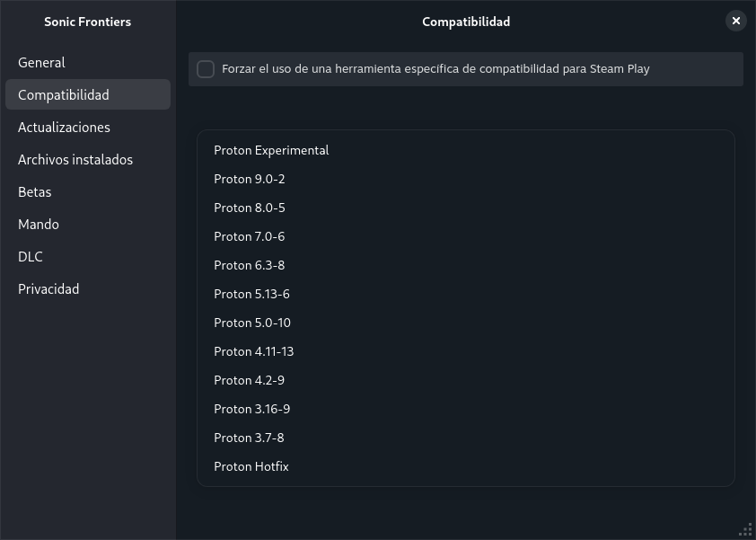Screen dimensions: 756x540
Task: Pick Proton 4.11-13 compatibility option
Action: point(253,351)
